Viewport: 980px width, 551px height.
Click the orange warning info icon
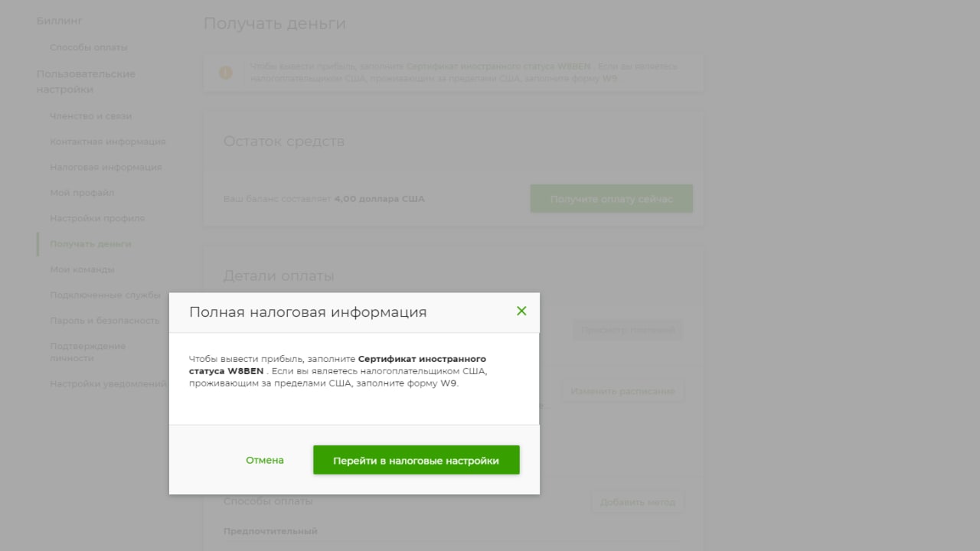click(x=225, y=73)
